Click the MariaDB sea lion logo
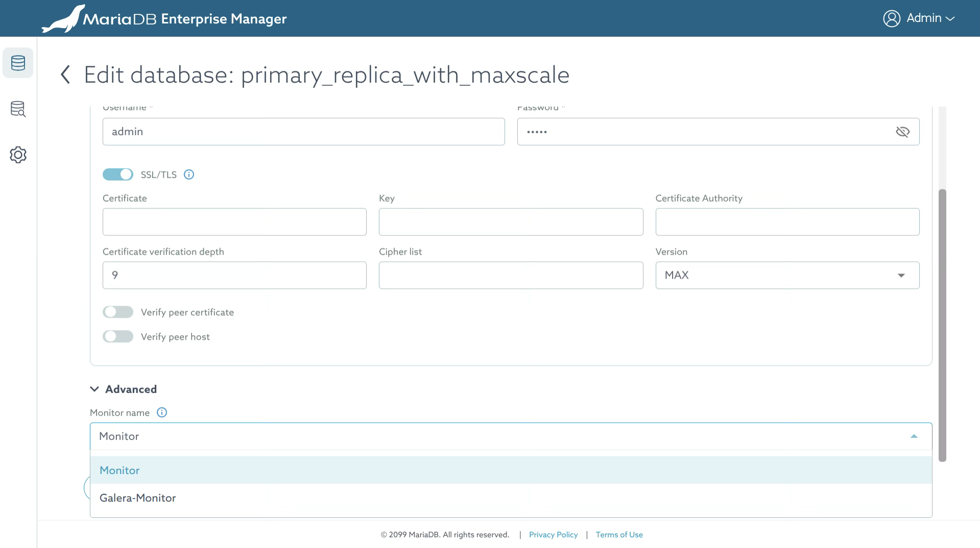This screenshot has width=980, height=548. 63,19
